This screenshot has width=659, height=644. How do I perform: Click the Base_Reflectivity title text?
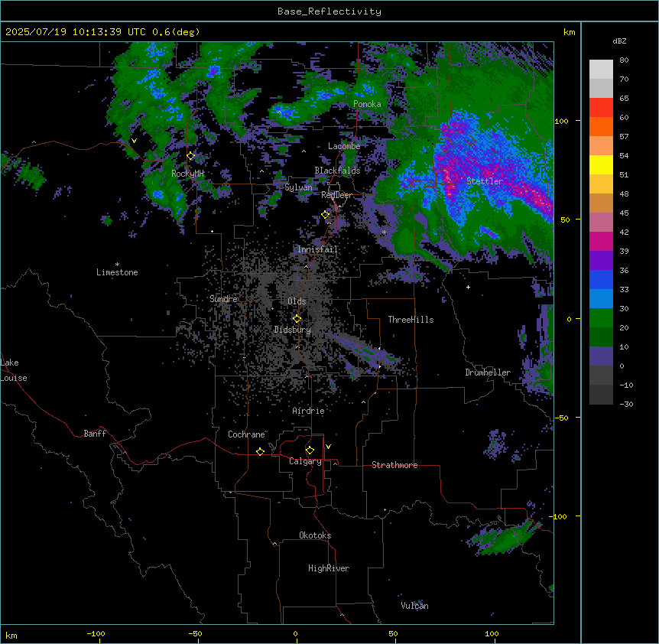329,11
